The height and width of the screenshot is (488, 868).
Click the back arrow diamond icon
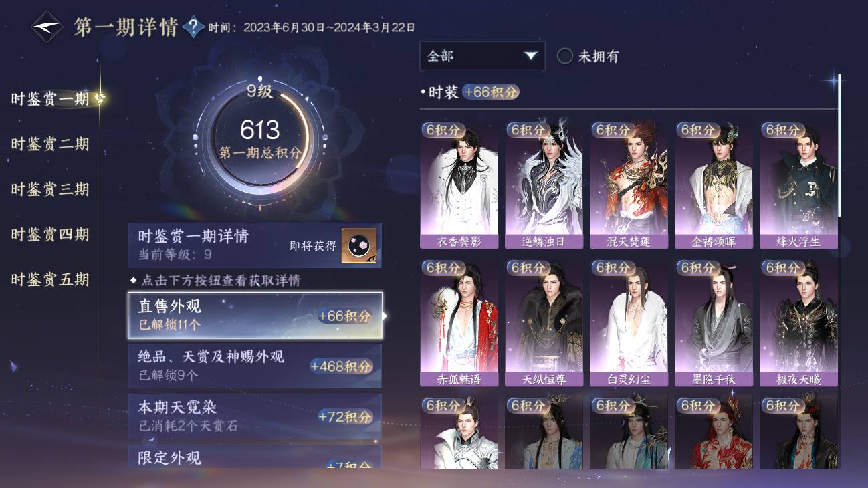[x=47, y=27]
